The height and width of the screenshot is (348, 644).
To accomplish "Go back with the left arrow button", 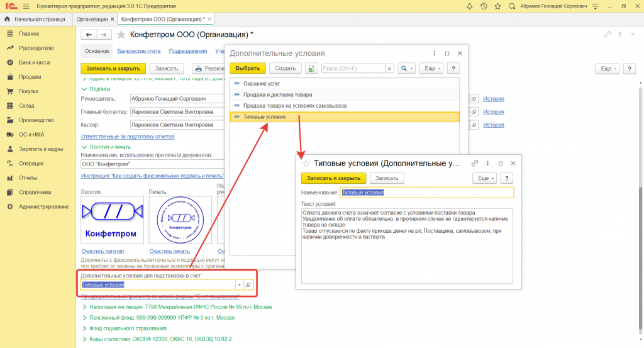I will coord(89,35).
